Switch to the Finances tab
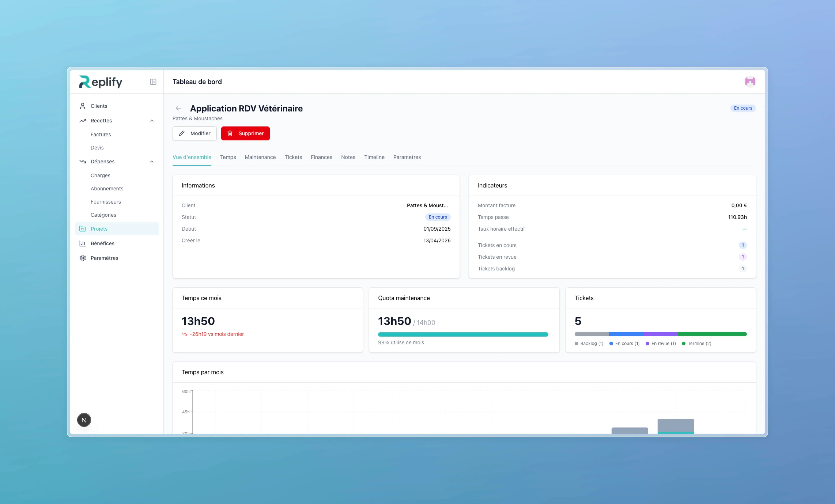The image size is (835, 504). [x=321, y=157]
